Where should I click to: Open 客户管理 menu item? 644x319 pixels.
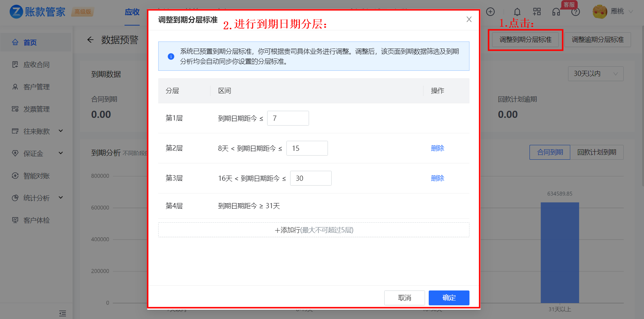[x=36, y=87]
